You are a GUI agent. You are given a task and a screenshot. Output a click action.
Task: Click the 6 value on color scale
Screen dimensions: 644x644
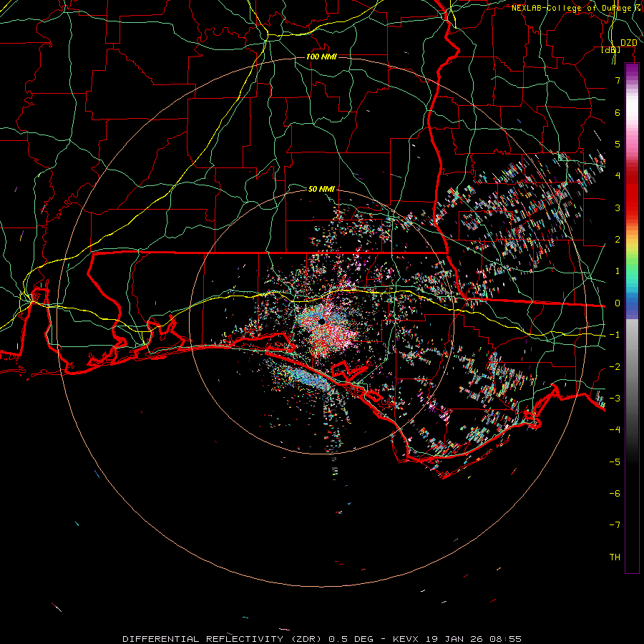pyautogui.click(x=618, y=112)
